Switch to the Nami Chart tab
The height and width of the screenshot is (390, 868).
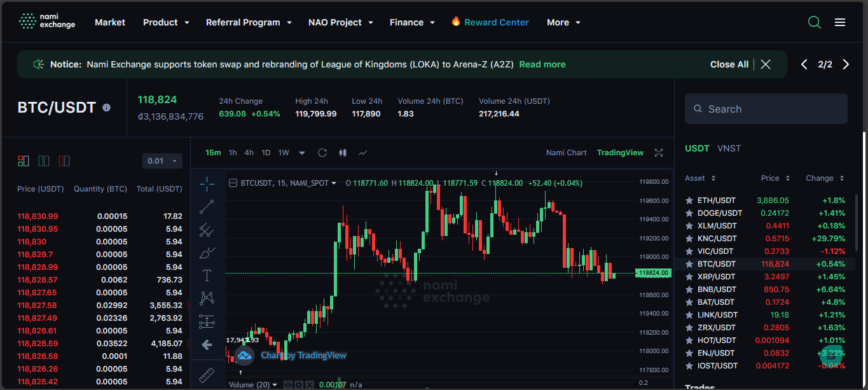[567, 153]
